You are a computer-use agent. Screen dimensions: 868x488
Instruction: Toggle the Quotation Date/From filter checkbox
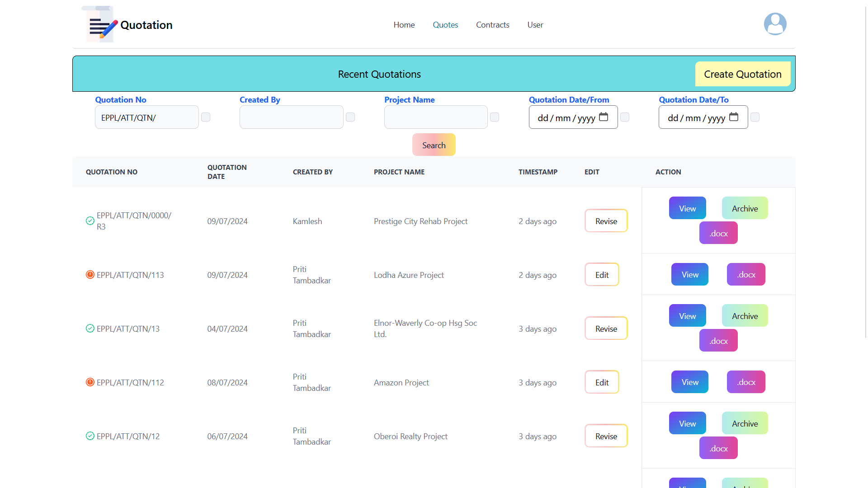[625, 117]
